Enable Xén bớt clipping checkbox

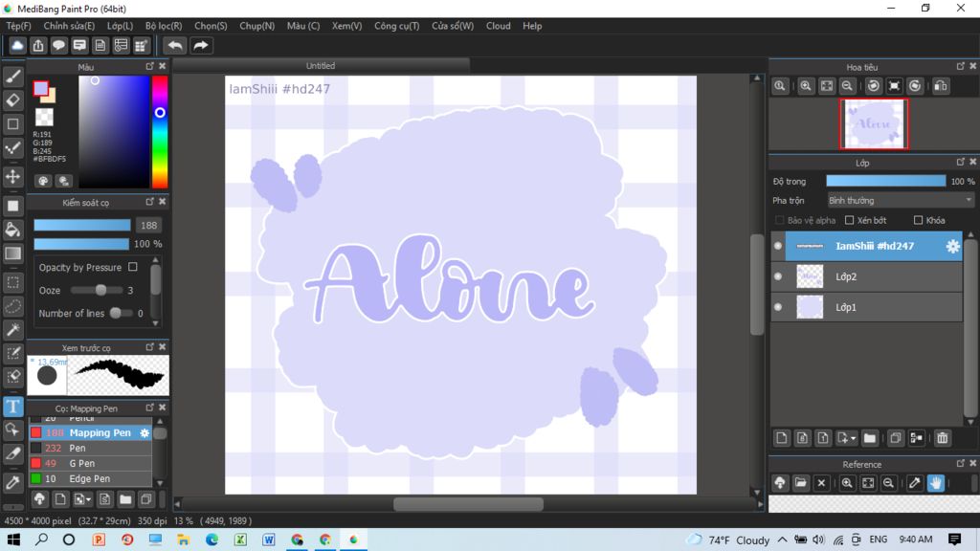point(850,220)
